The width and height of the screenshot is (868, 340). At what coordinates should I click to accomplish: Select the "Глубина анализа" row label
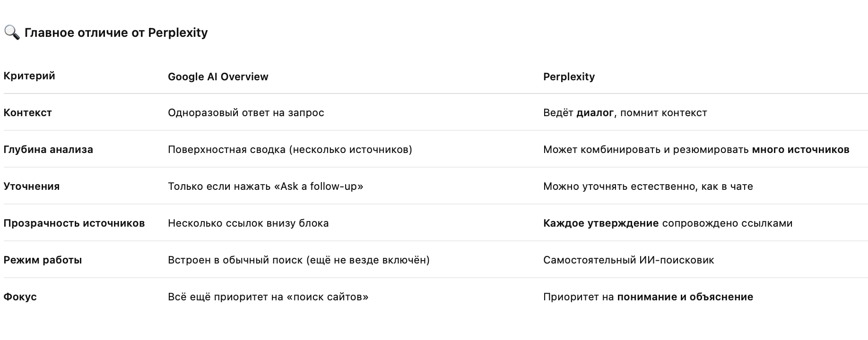coord(48,150)
